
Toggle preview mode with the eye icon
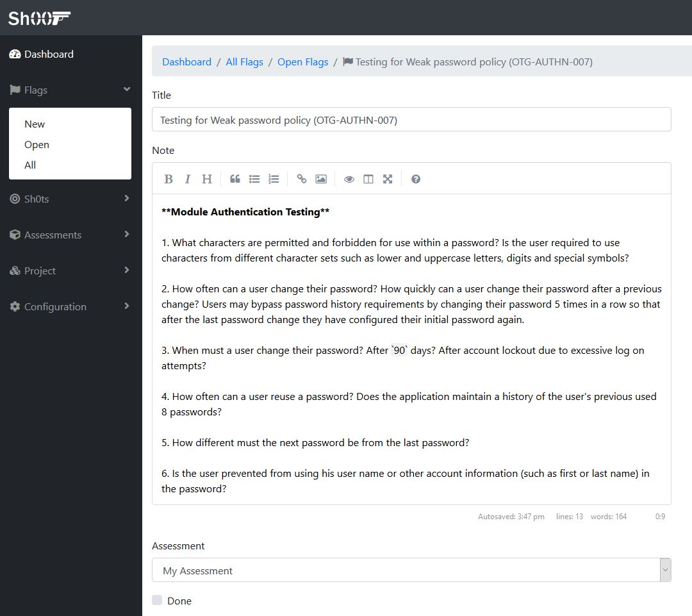349,179
